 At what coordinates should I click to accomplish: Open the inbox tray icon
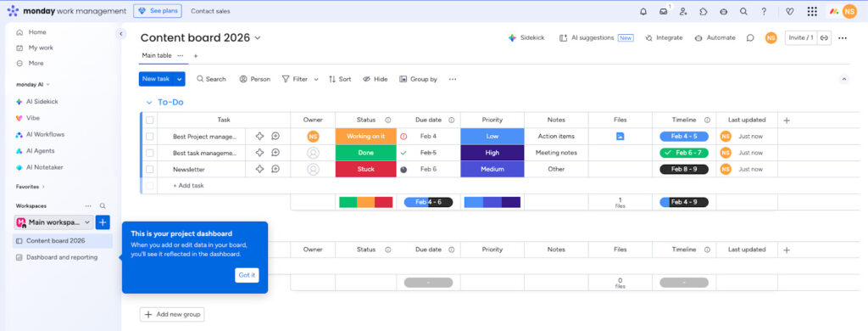pos(663,11)
